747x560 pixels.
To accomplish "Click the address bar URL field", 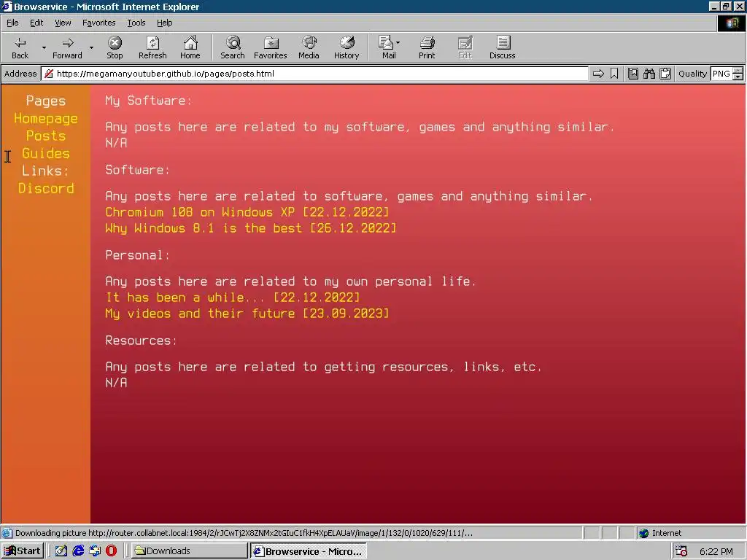I will (315, 74).
